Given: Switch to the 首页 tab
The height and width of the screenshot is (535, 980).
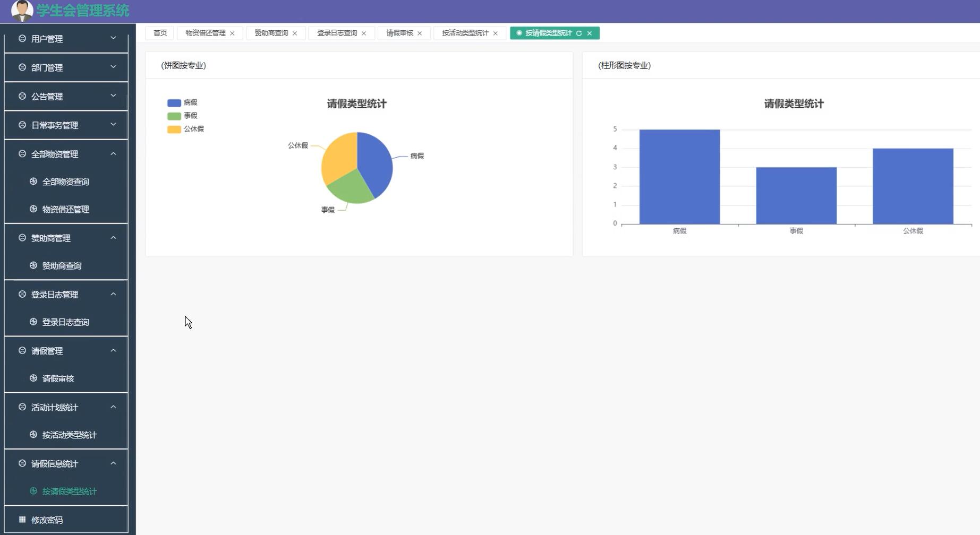Looking at the screenshot, I should tap(159, 32).
